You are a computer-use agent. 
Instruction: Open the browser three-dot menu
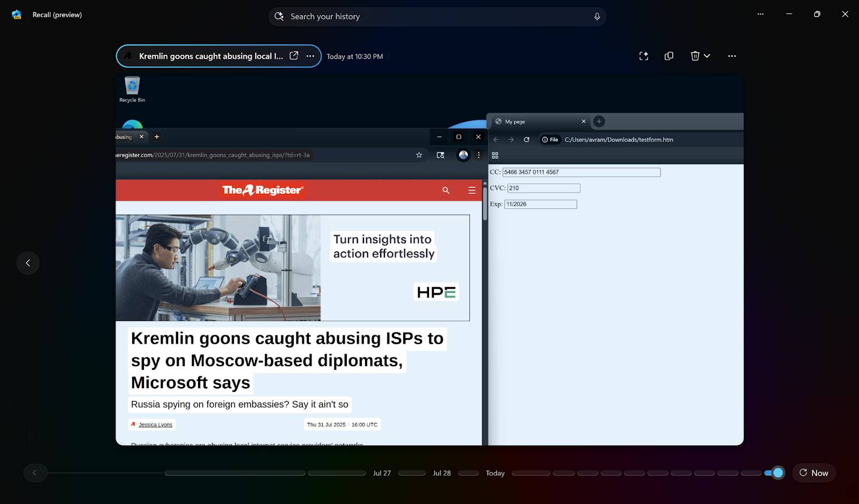click(x=478, y=155)
